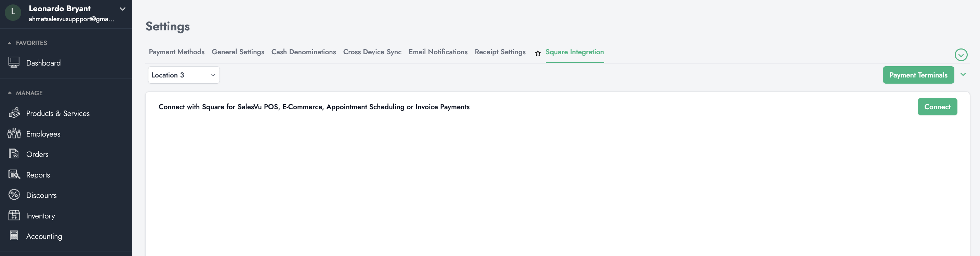
Task: Click the Accounting calculator icon
Action: (14, 236)
